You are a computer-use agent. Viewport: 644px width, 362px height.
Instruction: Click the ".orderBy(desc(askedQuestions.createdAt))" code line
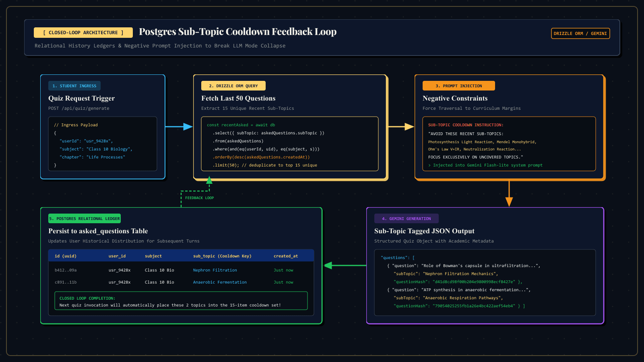(x=261, y=157)
